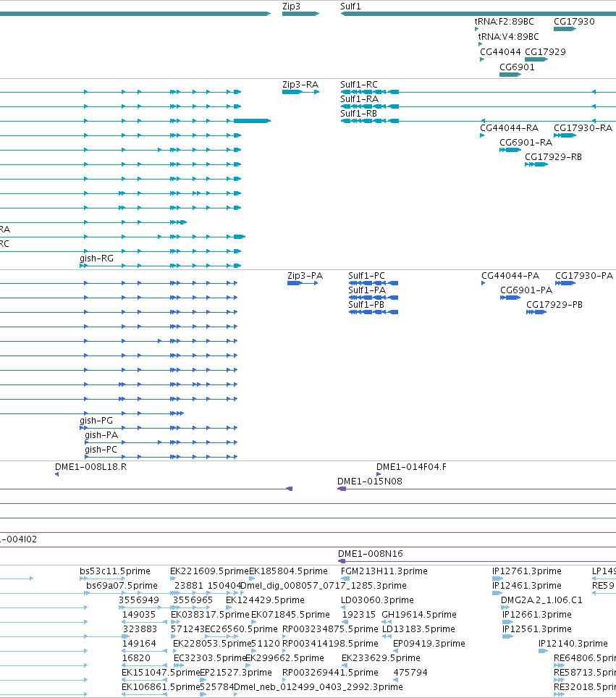Click the IP12761.3prime EST
The image size is (616, 698).
497,579
